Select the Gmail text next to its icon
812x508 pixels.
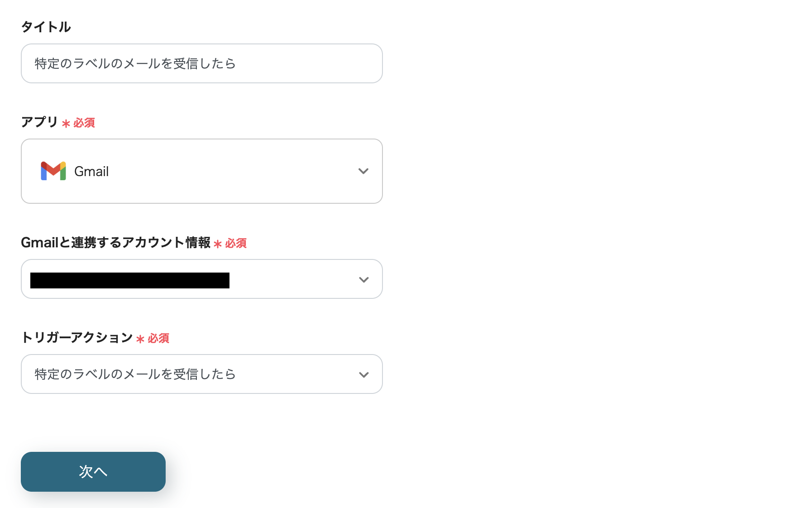tap(91, 171)
